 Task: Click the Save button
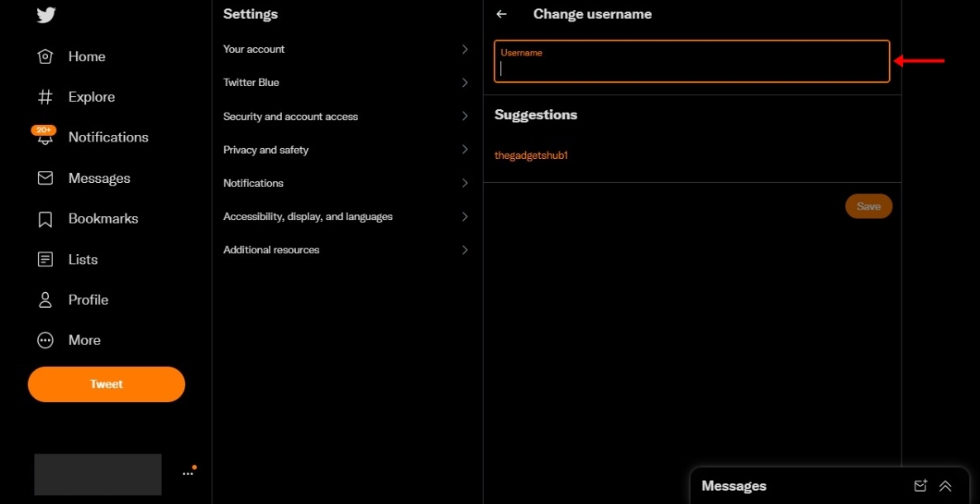click(868, 206)
